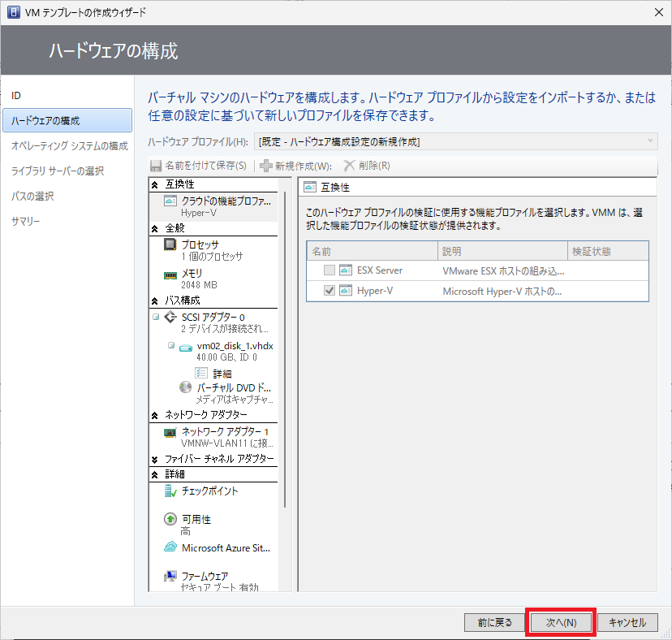Open the 詳細 checklist icon under disk
The height and width of the screenshot is (640, 672).
(201, 373)
